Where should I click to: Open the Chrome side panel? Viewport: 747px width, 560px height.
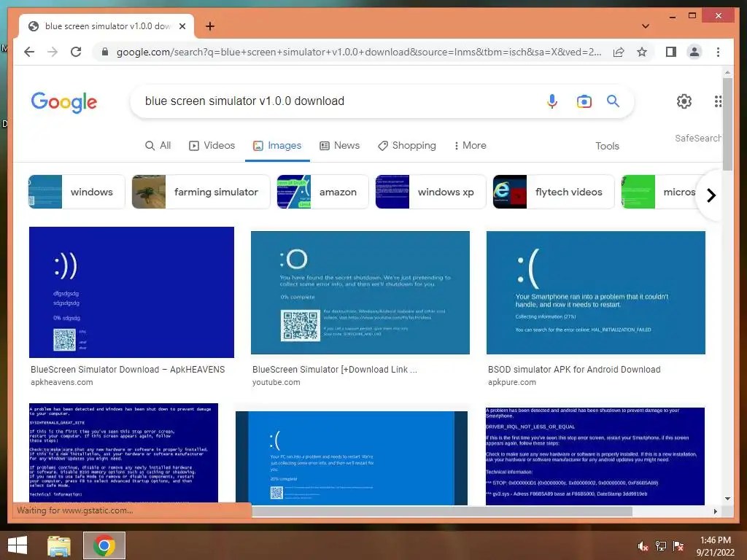pos(671,52)
